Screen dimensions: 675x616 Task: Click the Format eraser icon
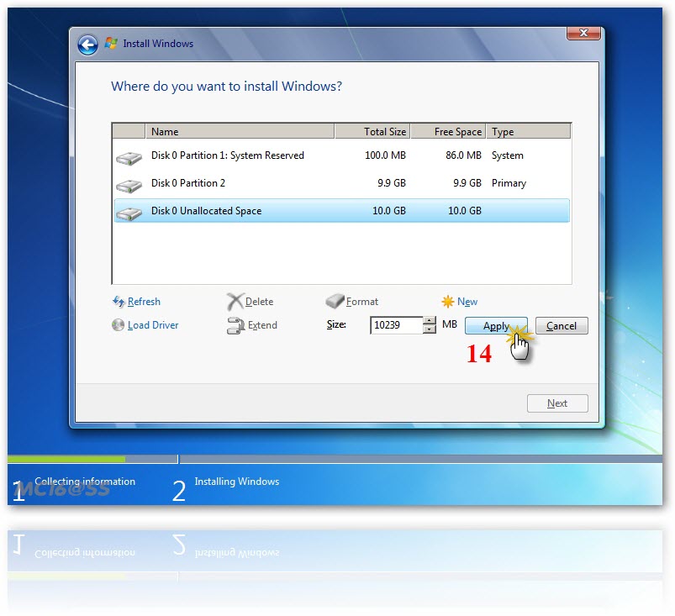[335, 301]
